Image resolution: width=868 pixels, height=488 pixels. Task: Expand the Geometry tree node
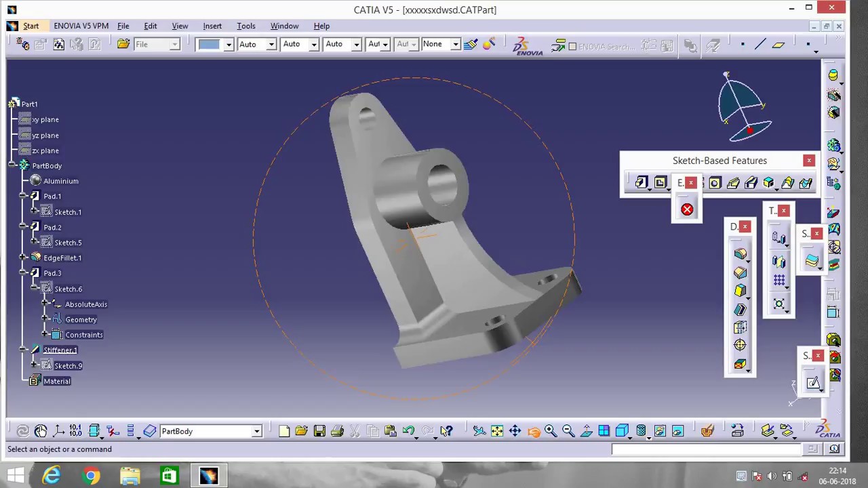pyautogui.click(x=45, y=319)
